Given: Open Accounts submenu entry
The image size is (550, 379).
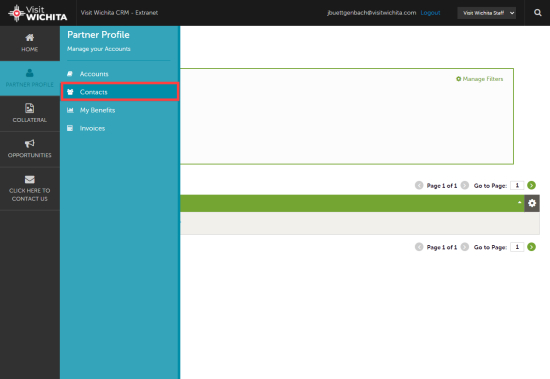Looking at the screenshot, I should [x=94, y=74].
